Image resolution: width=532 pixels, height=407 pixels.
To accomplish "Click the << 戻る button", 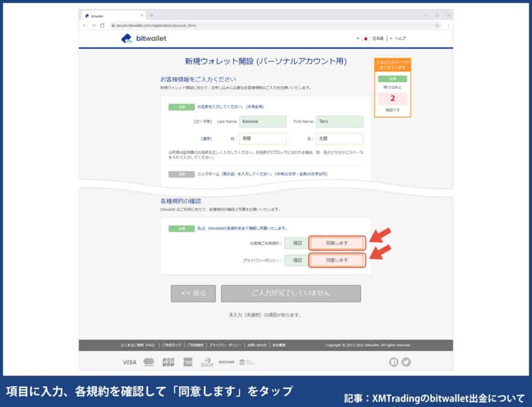I will 193,293.
